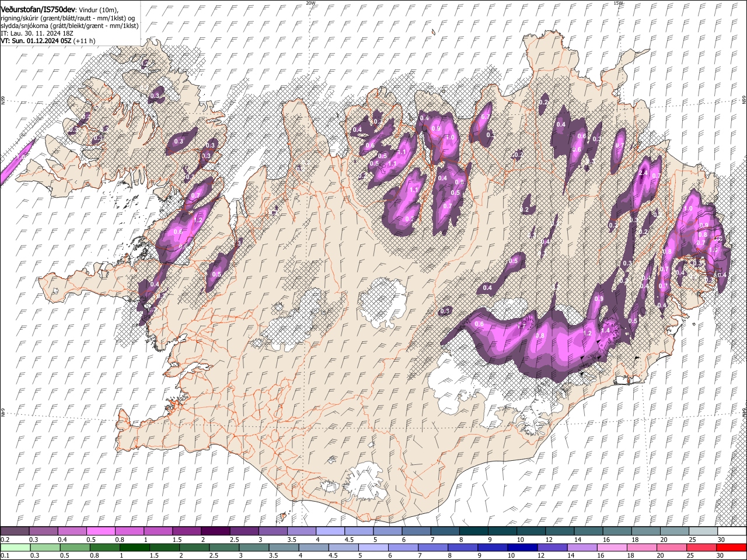Click the '15W' longitude label at top
The width and height of the screenshot is (747, 560).
point(618,3)
